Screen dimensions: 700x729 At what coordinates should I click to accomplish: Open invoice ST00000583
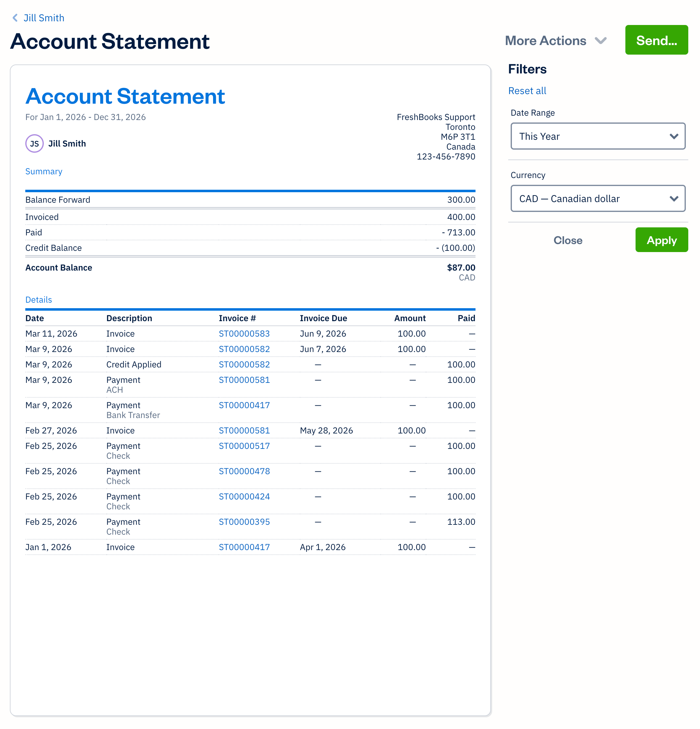click(x=244, y=333)
